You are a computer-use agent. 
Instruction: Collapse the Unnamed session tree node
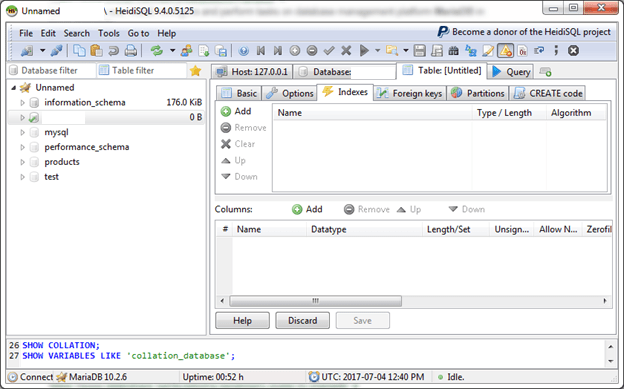click(x=13, y=88)
